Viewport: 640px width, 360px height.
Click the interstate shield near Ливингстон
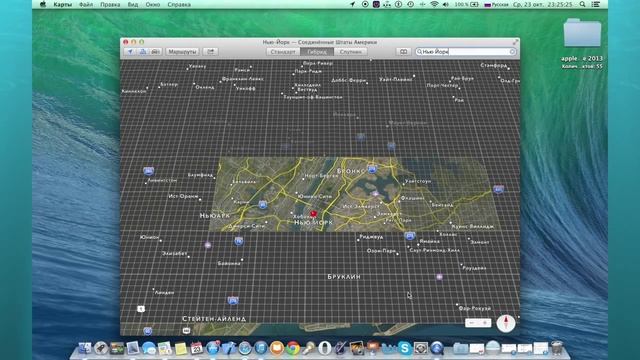(149, 171)
